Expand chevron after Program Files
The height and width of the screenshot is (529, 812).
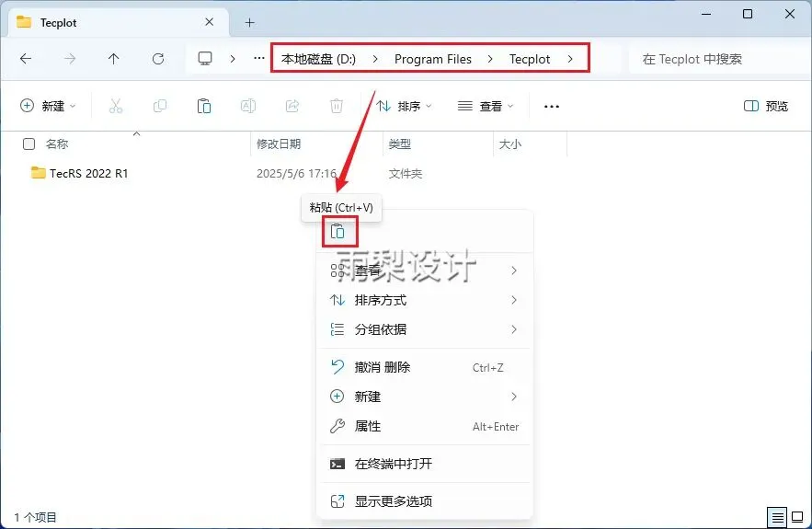(x=490, y=59)
